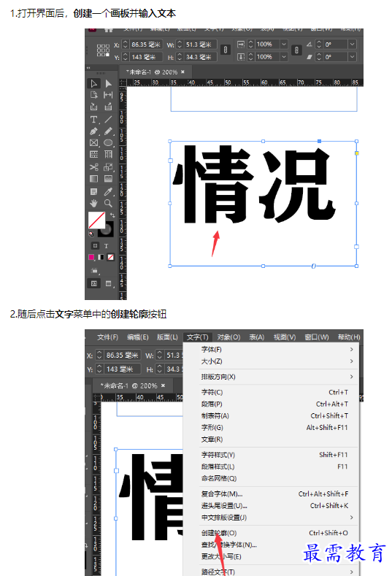Open the 视图(V) menu
Image resolution: width=392 pixels, height=576 pixels.
click(x=285, y=337)
